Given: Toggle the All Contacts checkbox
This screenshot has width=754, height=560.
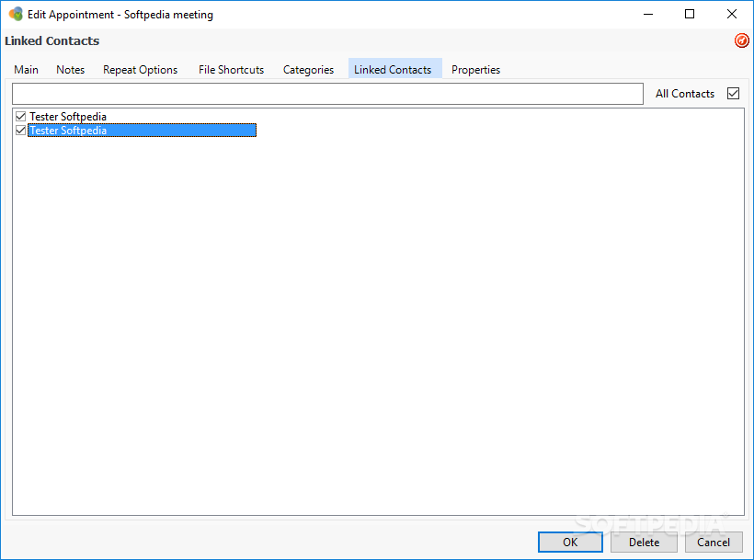Looking at the screenshot, I should coord(733,93).
